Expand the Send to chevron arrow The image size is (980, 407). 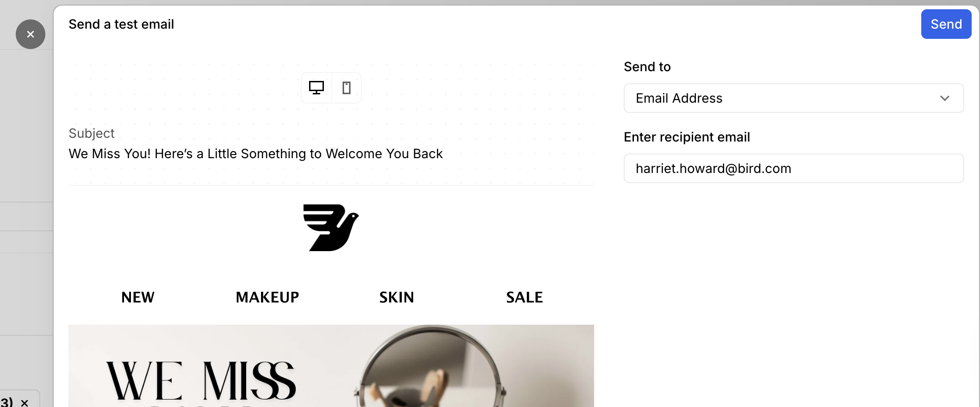coord(944,98)
